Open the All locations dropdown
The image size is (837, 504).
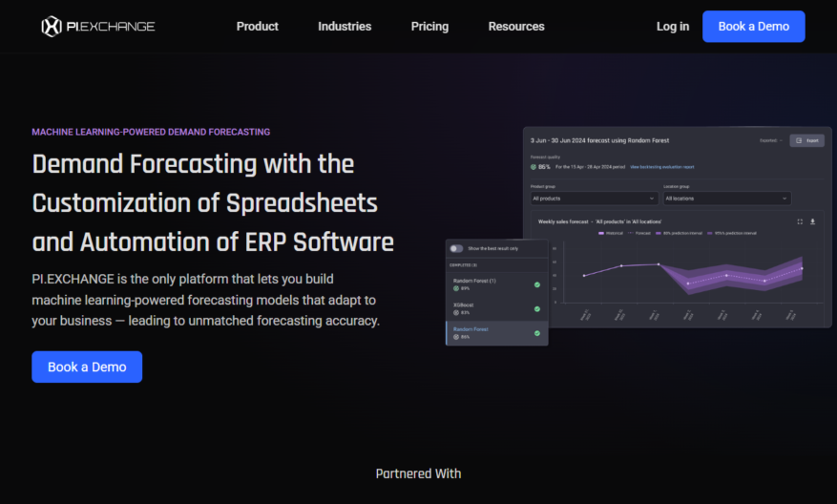pos(726,199)
